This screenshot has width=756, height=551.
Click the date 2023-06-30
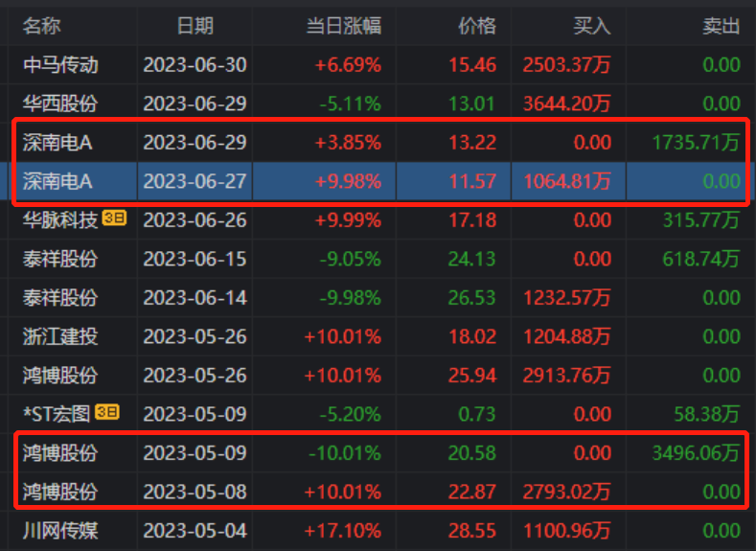(x=195, y=65)
